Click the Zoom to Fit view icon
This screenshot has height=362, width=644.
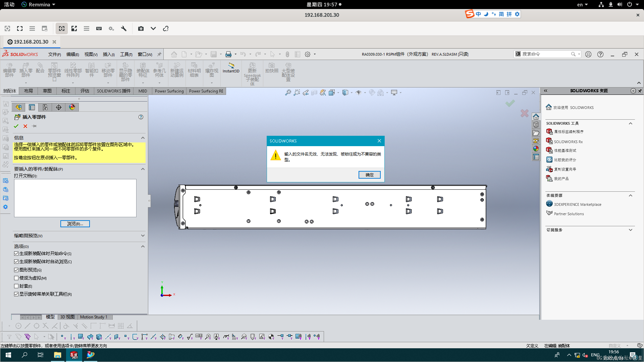click(x=288, y=93)
